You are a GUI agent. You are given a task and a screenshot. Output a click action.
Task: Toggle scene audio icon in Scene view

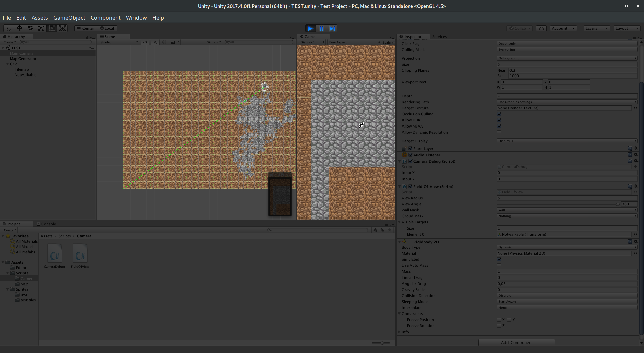(164, 42)
